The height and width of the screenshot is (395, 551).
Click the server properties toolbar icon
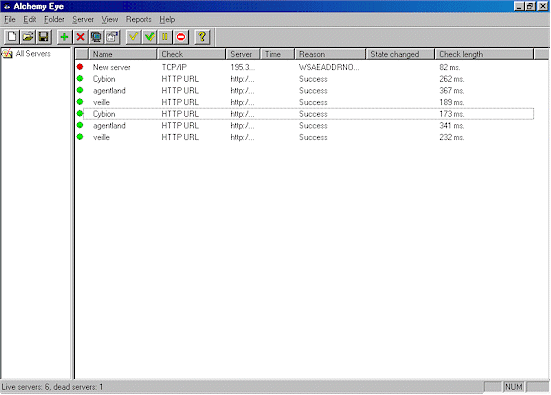[x=112, y=37]
